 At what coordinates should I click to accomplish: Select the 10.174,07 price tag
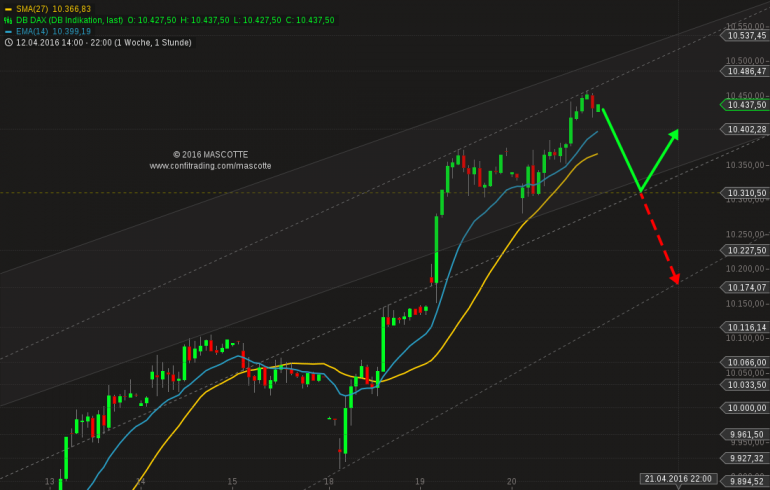[x=745, y=287]
